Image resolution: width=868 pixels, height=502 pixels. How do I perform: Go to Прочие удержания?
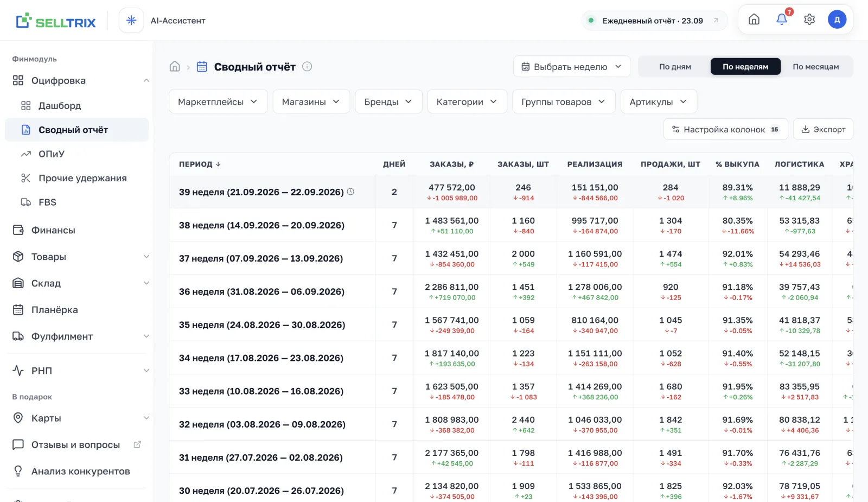tap(76, 178)
